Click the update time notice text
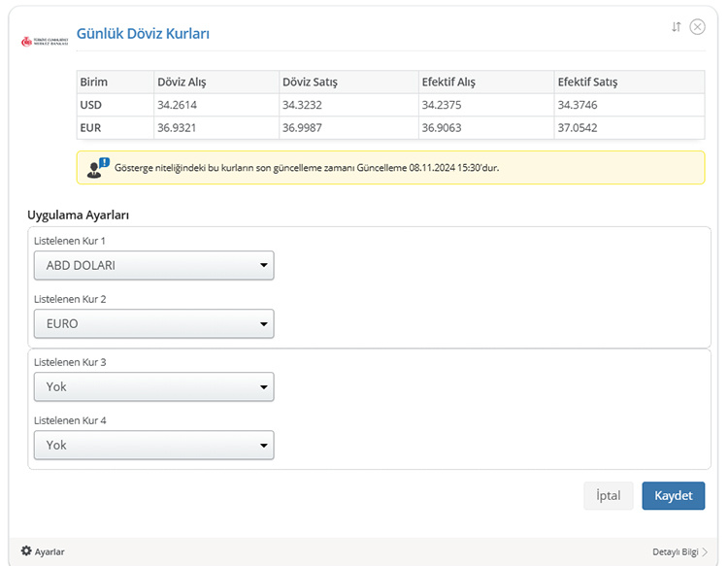Screen dimensions: 728x566 [307, 168]
